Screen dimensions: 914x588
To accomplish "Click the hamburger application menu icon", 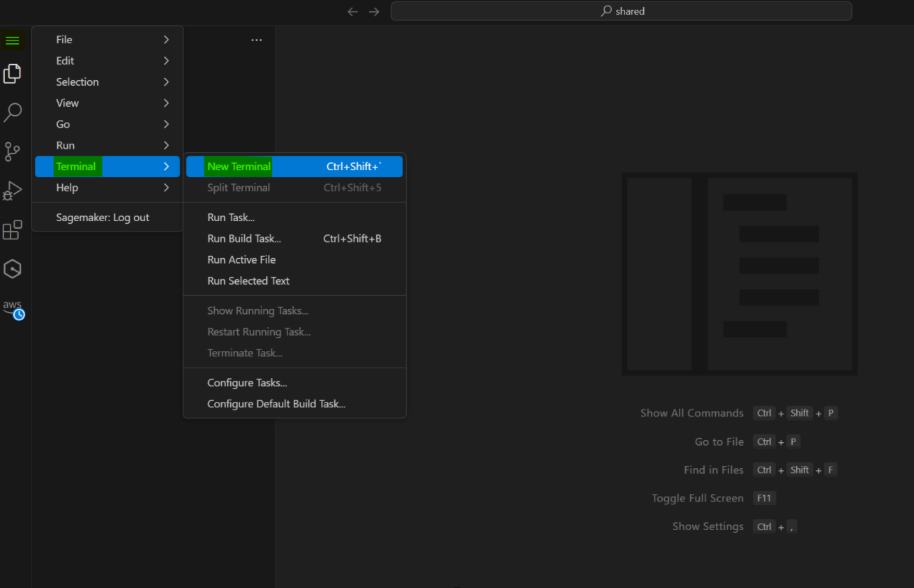I will (12, 40).
